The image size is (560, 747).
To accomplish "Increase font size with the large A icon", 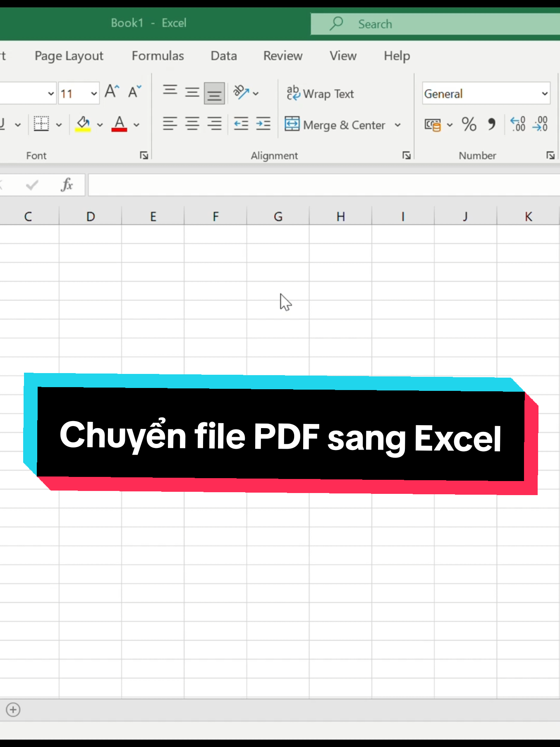I will [x=112, y=91].
